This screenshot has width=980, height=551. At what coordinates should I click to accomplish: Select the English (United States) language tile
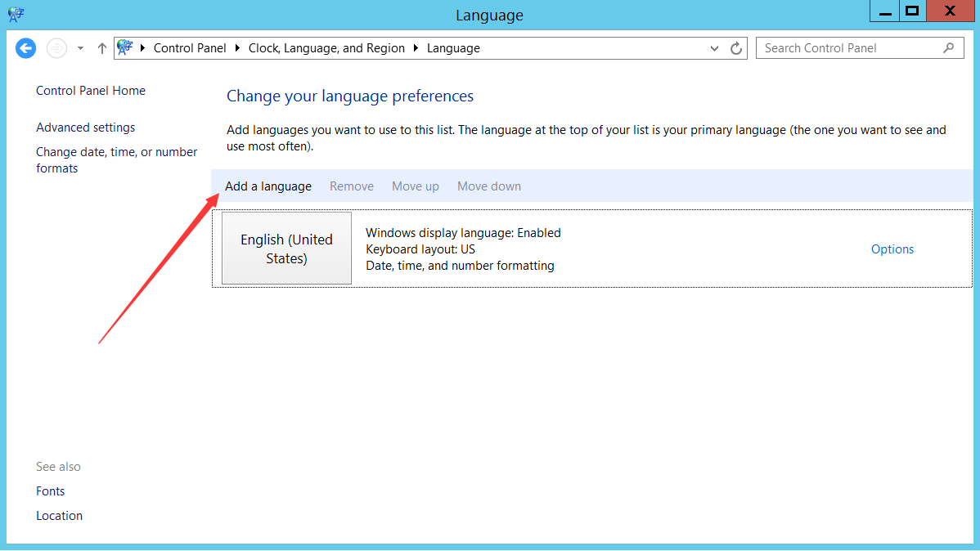click(286, 249)
